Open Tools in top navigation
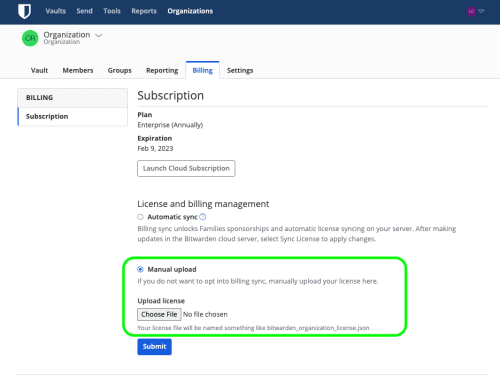The width and height of the screenshot is (500, 383). coord(112,11)
